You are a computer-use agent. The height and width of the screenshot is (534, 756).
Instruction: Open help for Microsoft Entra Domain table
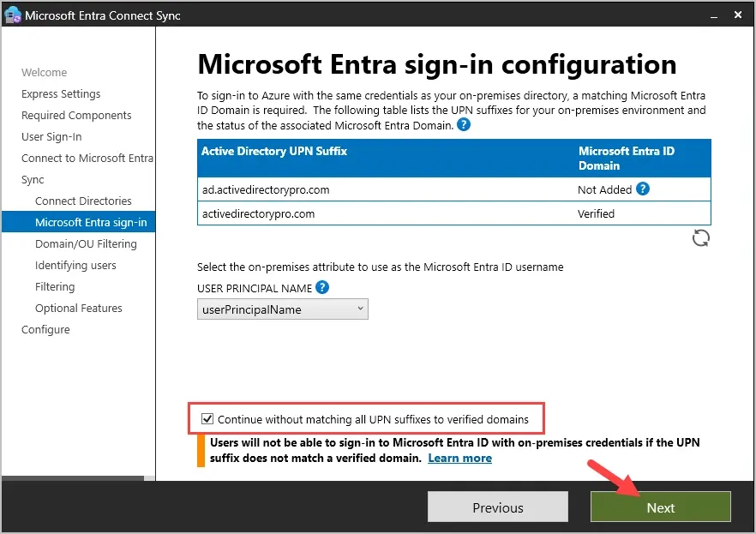tap(462, 124)
